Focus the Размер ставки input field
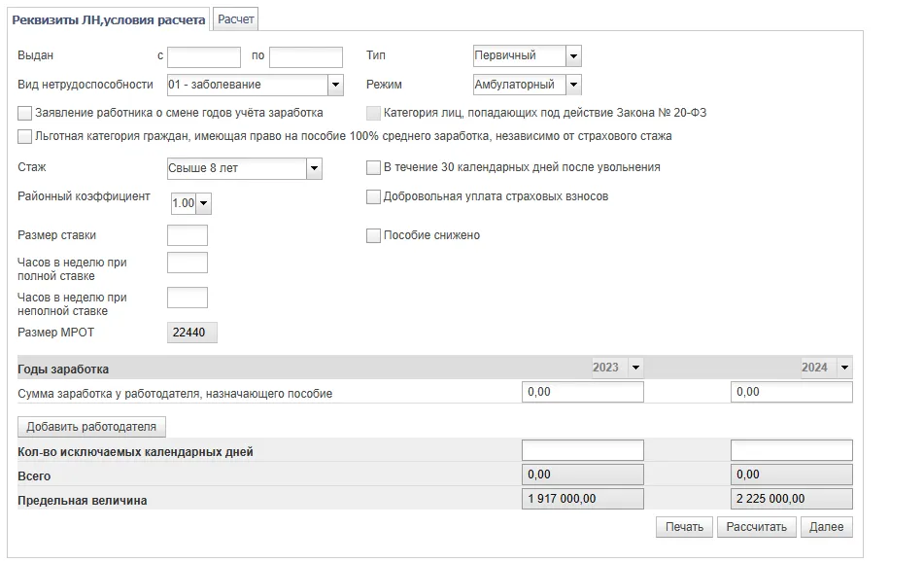The image size is (924, 563). point(188,235)
